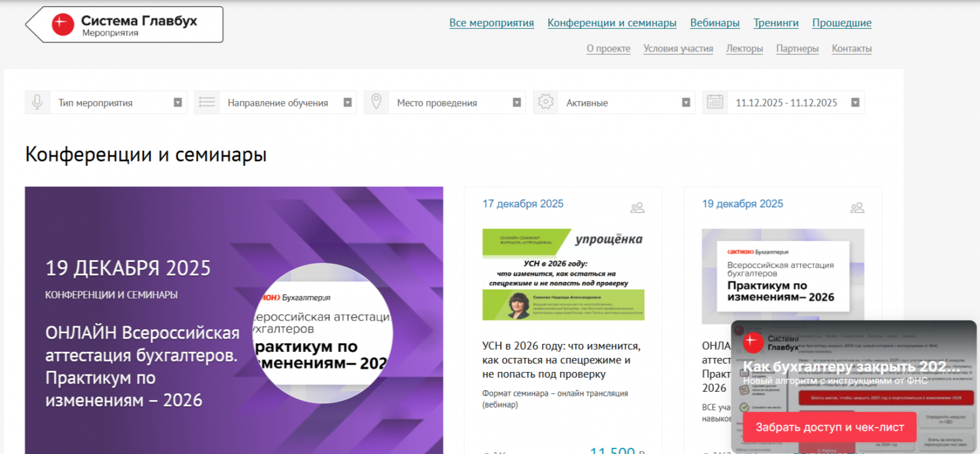Click the 17 декабря 2025 date text
The image size is (980, 454).
[x=523, y=204]
